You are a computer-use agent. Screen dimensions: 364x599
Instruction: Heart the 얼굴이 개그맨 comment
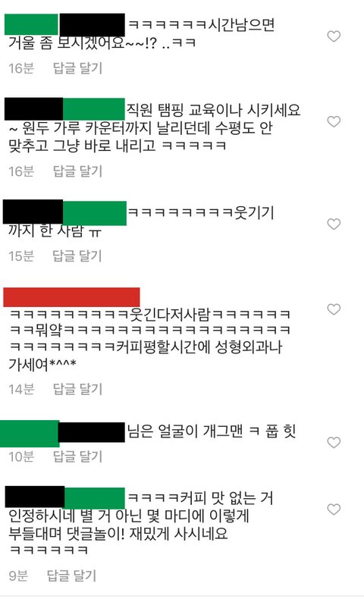click(x=334, y=442)
